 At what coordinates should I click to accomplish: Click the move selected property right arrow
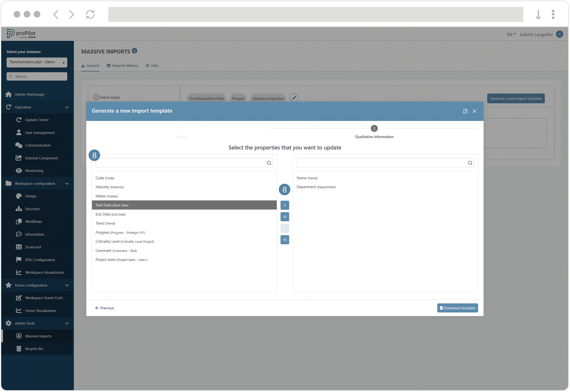point(285,205)
